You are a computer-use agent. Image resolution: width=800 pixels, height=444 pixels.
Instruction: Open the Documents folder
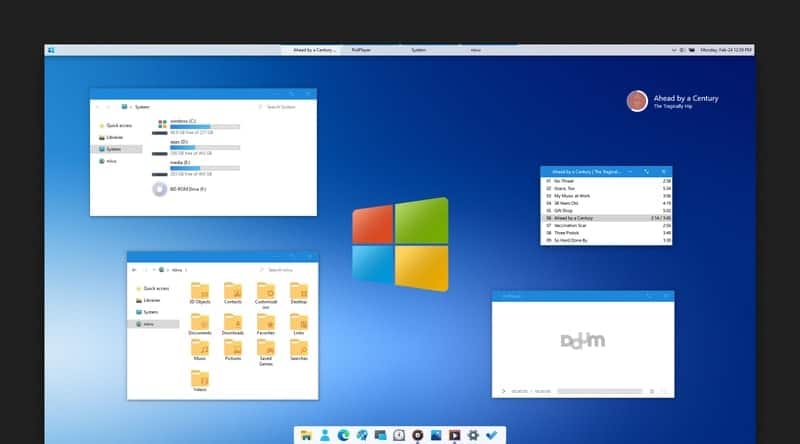coord(200,325)
